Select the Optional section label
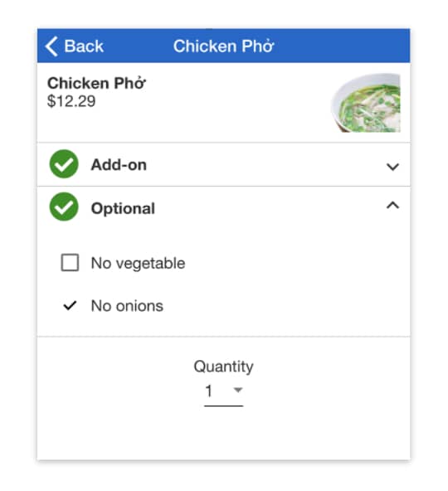448x491 pixels. (123, 208)
